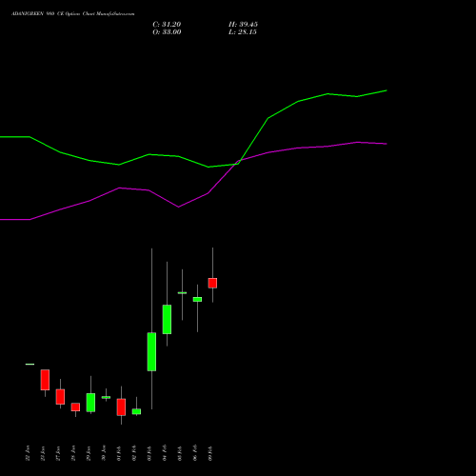Image resolution: width=476 pixels, height=476 pixels.
Task: Click the 27 Jan date label
Action: click(x=58, y=453)
